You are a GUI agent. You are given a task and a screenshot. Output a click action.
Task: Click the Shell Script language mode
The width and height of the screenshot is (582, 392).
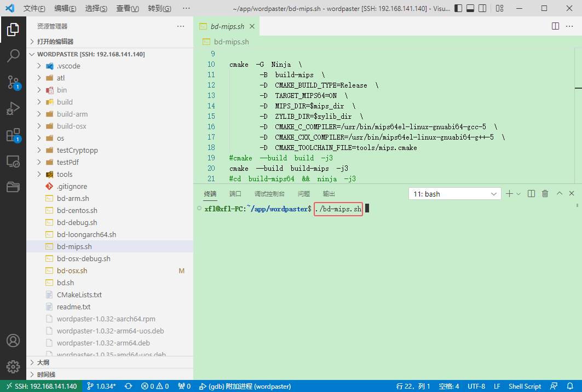[x=524, y=386]
